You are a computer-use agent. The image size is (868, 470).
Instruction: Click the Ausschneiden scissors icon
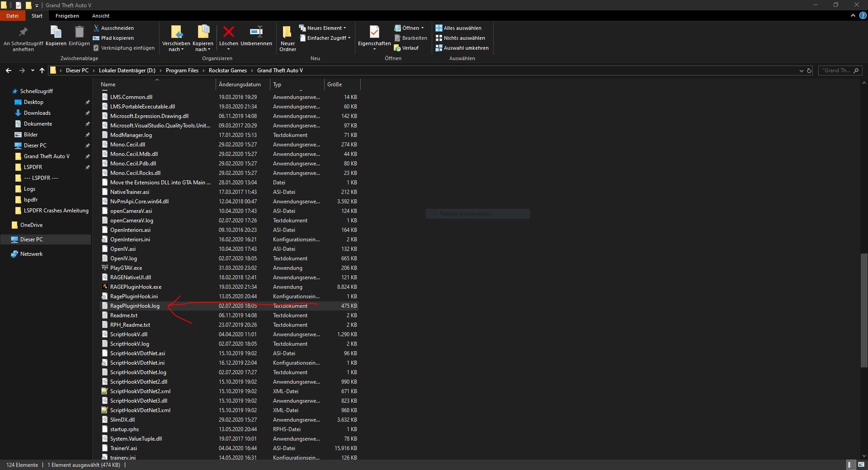96,28
